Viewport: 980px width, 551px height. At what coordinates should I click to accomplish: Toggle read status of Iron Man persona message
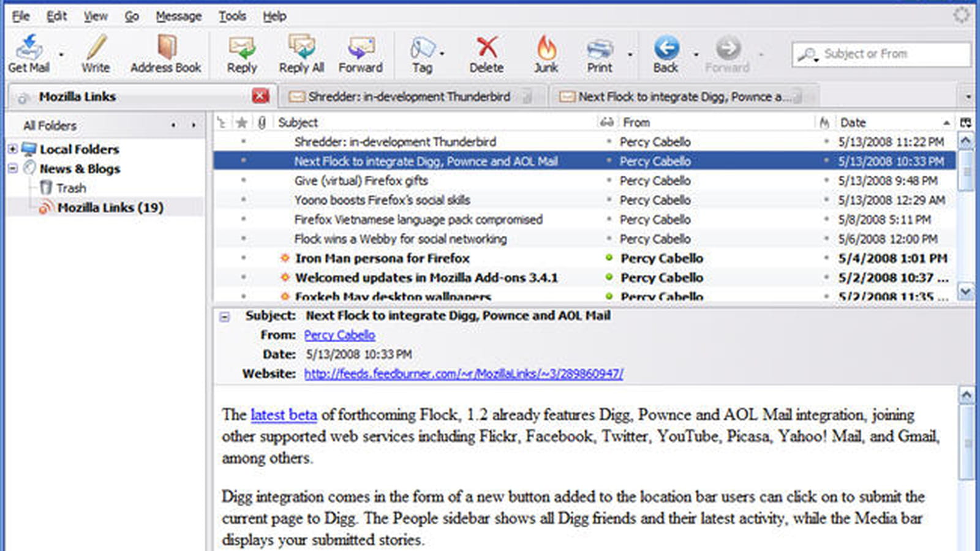tap(609, 258)
